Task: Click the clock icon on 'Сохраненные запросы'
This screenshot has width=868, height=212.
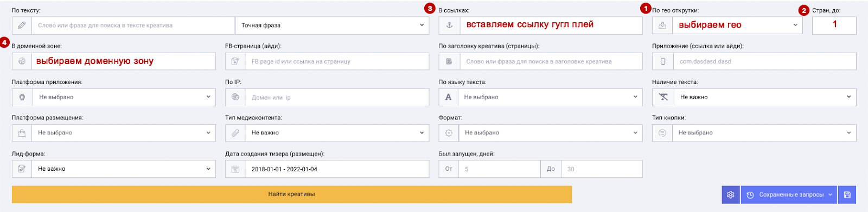Action: pos(750,195)
